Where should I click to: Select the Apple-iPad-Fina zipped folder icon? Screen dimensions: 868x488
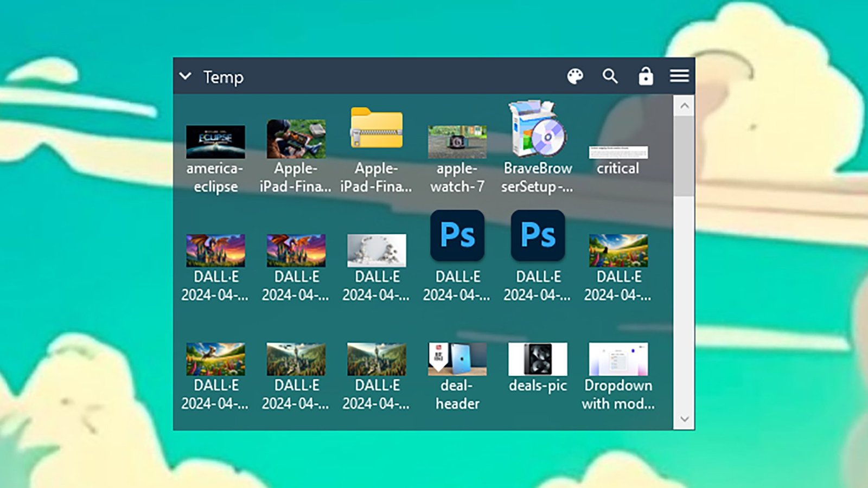click(376, 128)
